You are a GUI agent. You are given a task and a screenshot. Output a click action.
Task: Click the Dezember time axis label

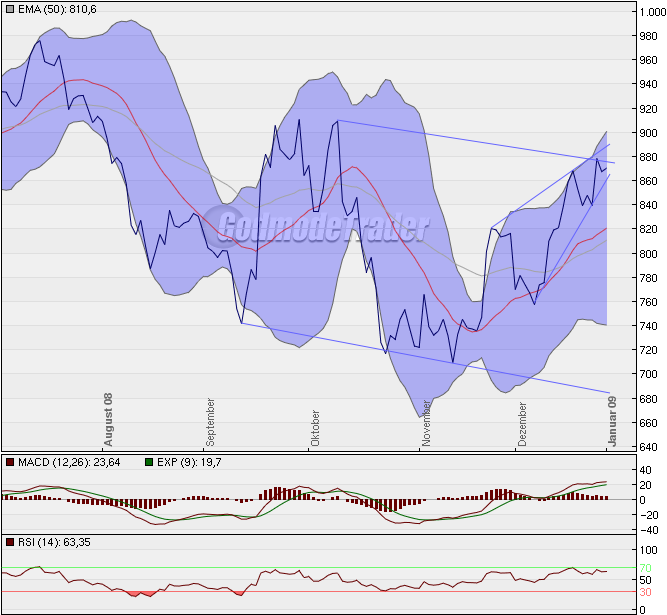(x=522, y=424)
